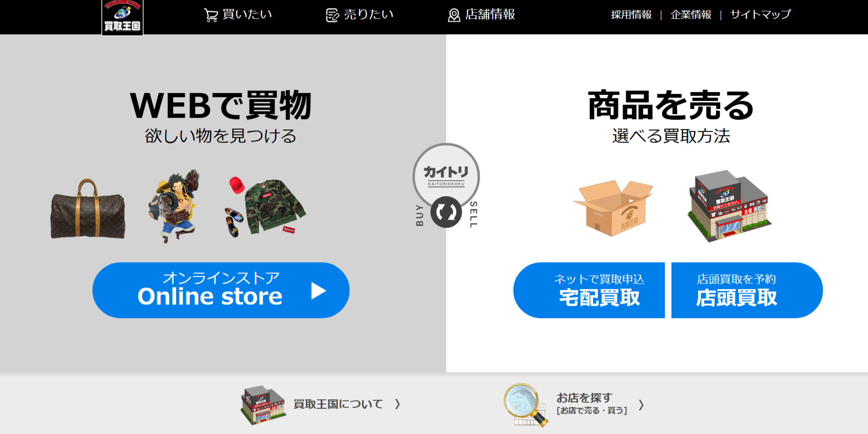This screenshot has width=868, height=434.
Task: Click the カイトリ round badge logo
Action: click(446, 176)
